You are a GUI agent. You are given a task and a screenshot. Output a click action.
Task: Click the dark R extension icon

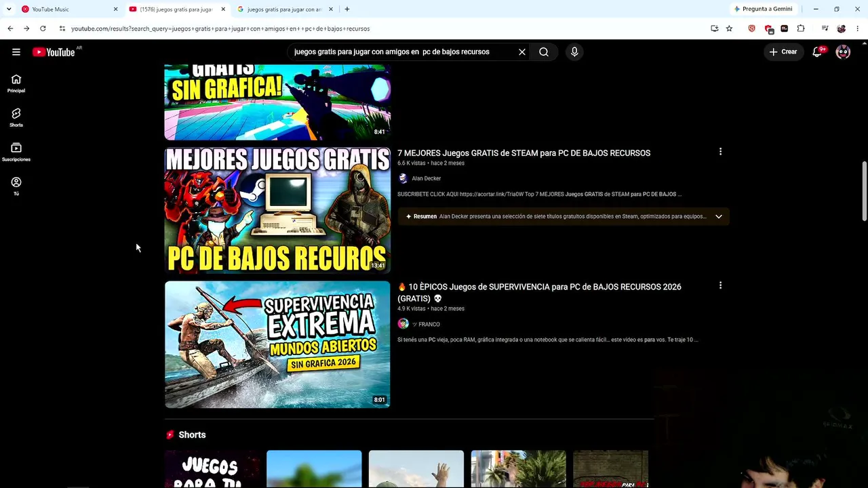785,28
